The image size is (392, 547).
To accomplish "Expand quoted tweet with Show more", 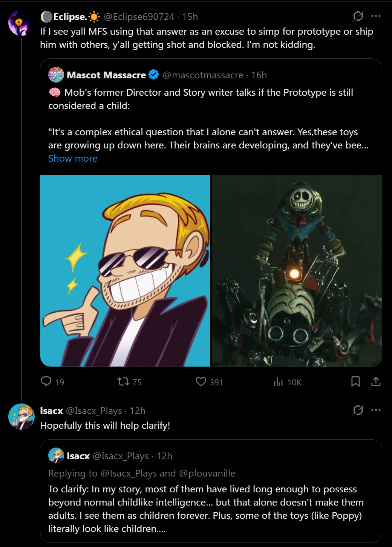I will coord(73,159).
